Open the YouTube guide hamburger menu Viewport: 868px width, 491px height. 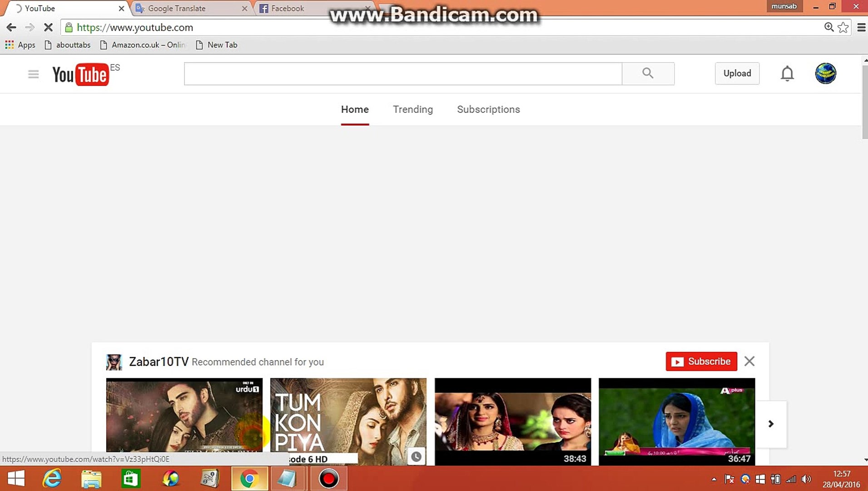tap(33, 74)
